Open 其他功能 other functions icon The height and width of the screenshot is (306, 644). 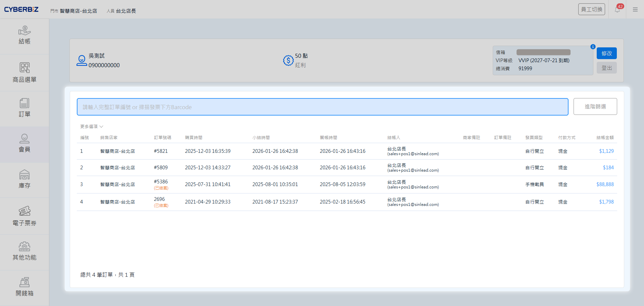coord(24,251)
